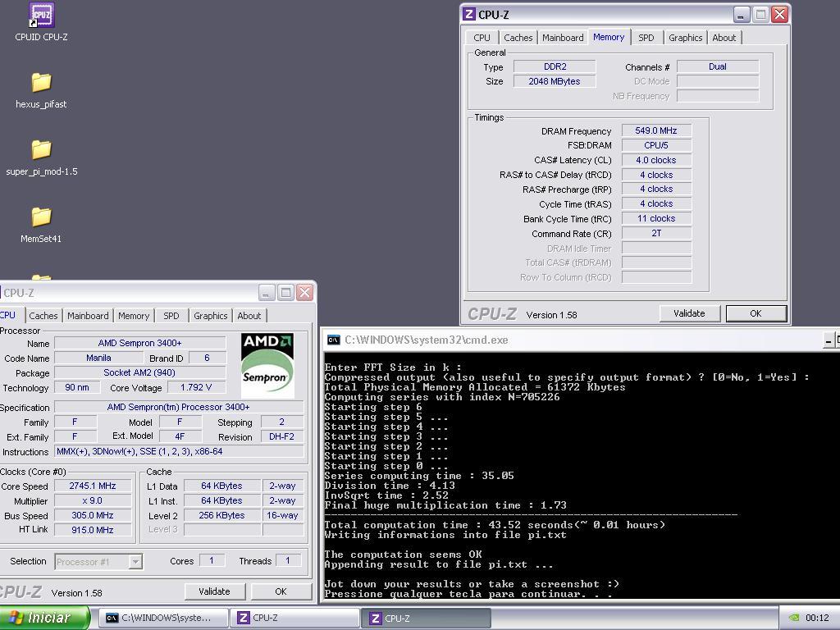
Task: Open the Processor #1 selection dropdown
Action: click(98, 561)
